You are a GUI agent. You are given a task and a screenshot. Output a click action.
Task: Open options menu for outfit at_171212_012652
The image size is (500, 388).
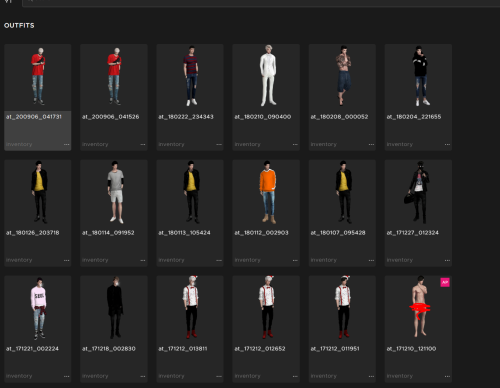(295, 376)
